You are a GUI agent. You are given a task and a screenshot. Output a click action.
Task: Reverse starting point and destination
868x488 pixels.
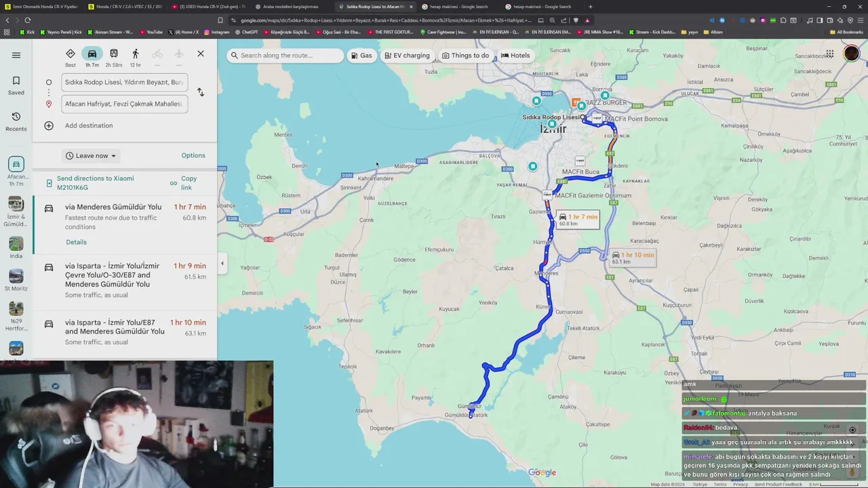coord(201,92)
